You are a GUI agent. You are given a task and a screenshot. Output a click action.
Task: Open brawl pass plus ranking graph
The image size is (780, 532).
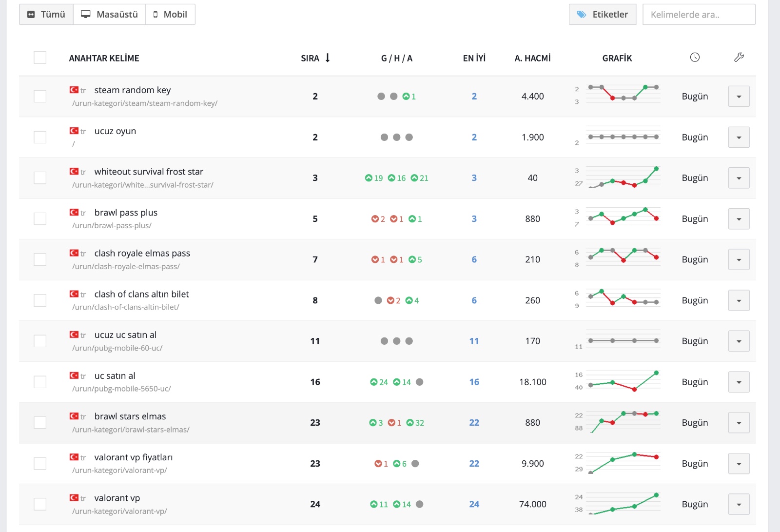click(618, 217)
